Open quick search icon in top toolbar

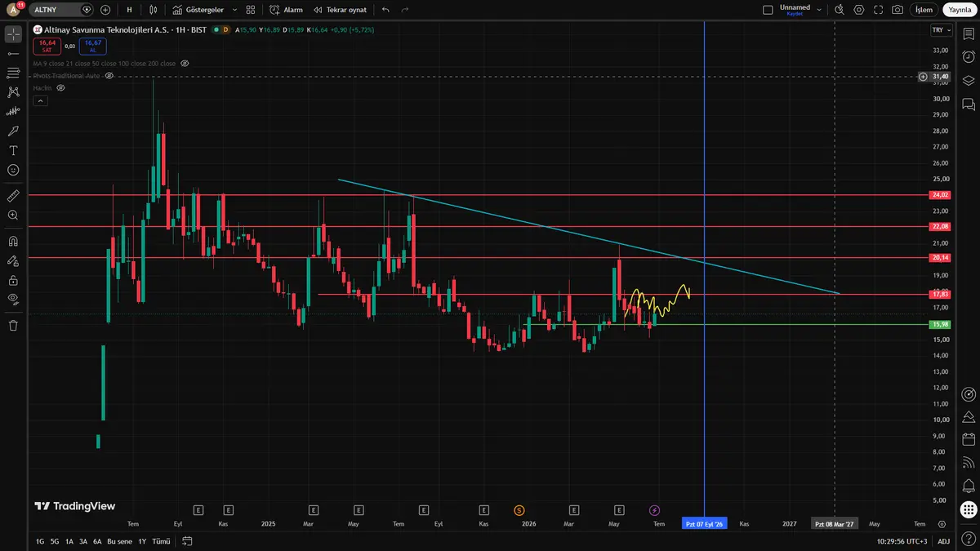[840, 10]
